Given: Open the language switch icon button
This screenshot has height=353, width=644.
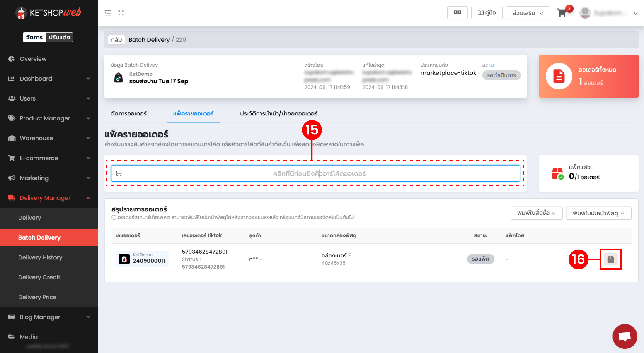Looking at the screenshot, I should (457, 13).
